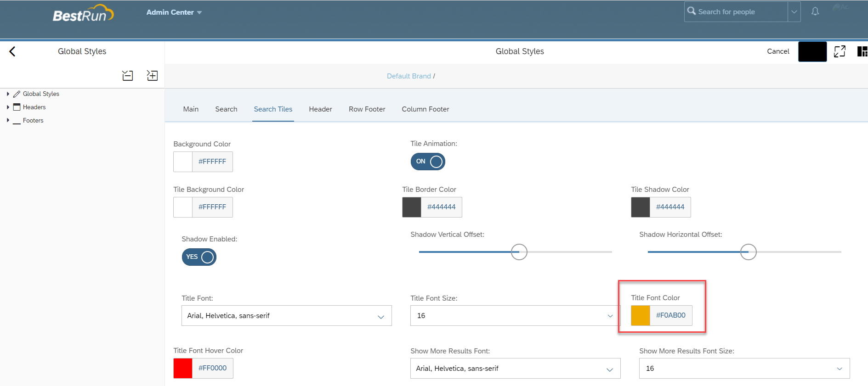Image resolution: width=868 pixels, height=386 pixels.
Task: Turn off the Tile Animation switch
Action: 428,162
